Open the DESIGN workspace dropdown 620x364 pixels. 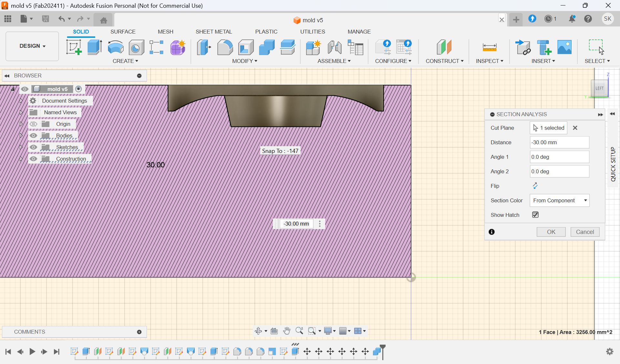[x=32, y=46]
